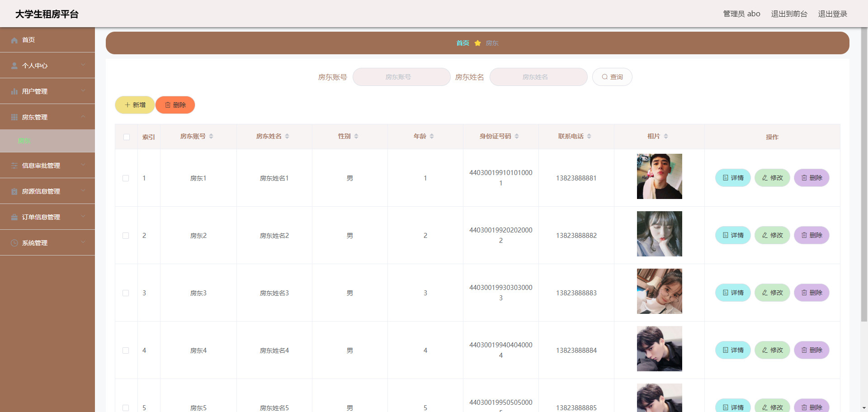This screenshot has width=868, height=412.
Task: Expand the 房源信息管理 menu chevron
Action: tap(83, 191)
